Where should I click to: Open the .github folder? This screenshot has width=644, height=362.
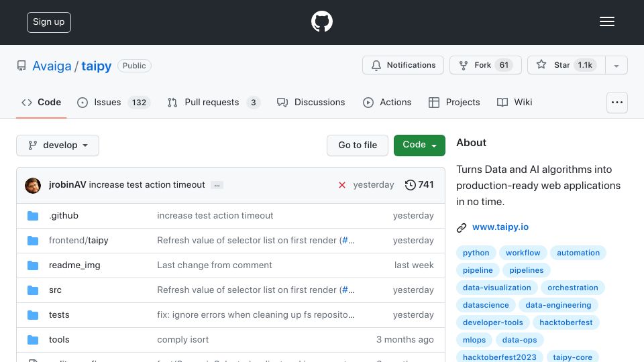[x=64, y=215]
